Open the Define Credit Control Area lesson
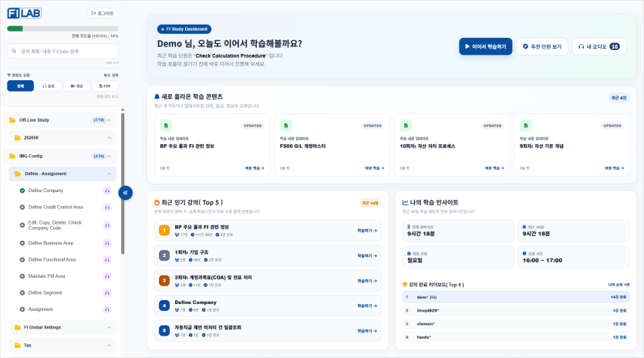Image resolution: width=644 pixels, height=358 pixels. tap(56, 207)
